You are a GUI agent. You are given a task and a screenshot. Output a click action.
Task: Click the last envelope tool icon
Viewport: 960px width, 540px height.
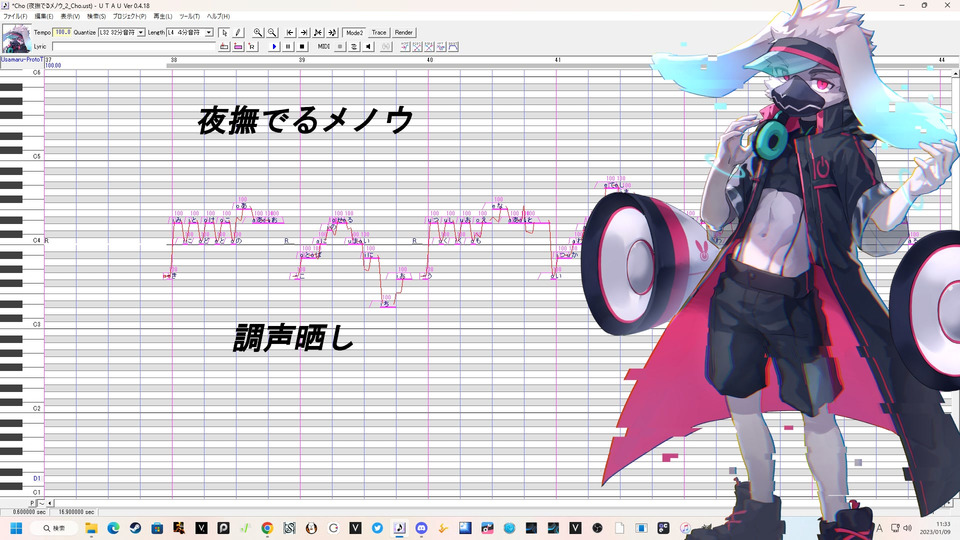coord(454,47)
